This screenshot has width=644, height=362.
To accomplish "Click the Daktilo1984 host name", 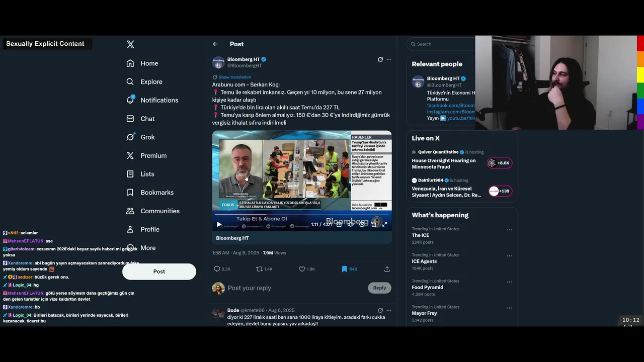I will pyautogui.click(x=431, y=180).
